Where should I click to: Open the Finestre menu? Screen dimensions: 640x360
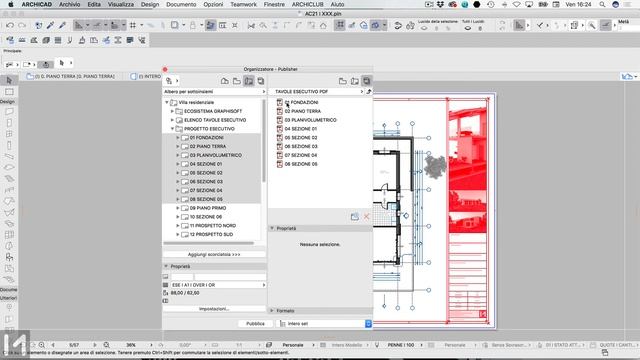pyautogui.click(x=274, y=4)
